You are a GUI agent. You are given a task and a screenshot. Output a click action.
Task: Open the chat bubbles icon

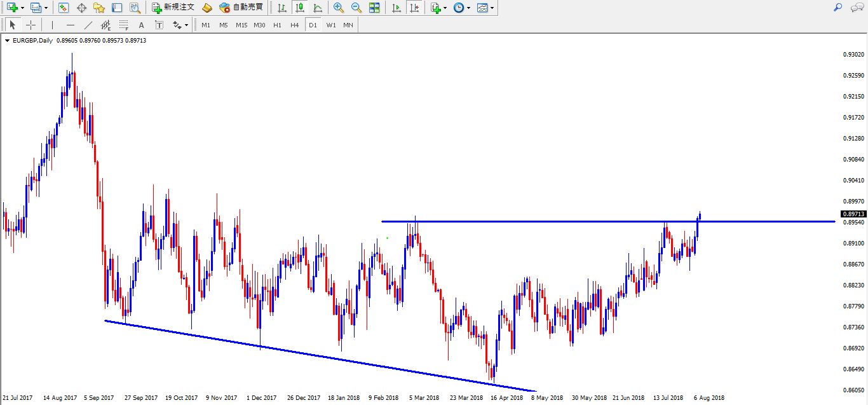pyautogui.click(x=857, y=7)
